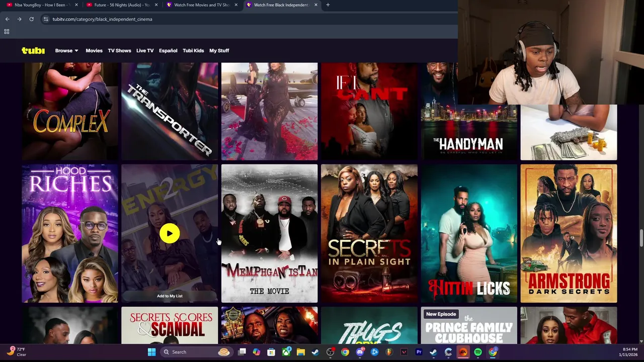Open File Explorer from the taskbar
The width and height of the screenshot is (644, 362).
tap(301, 352)
